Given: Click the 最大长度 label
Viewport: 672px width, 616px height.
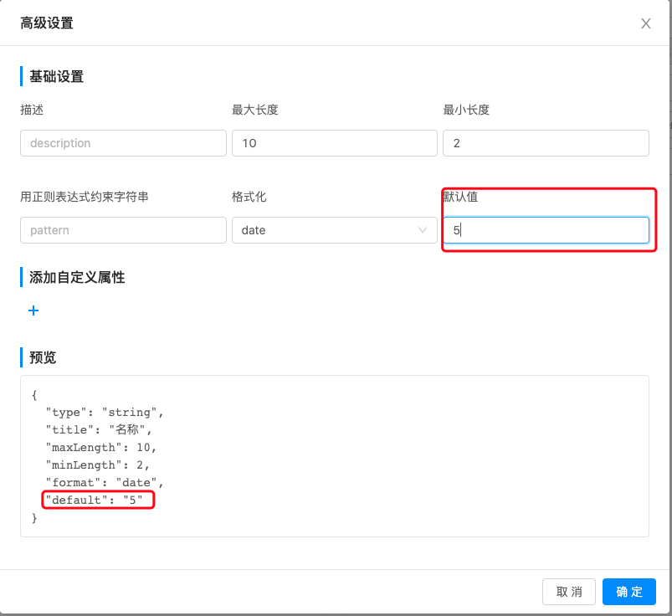Looking at the screenshot, I should pos(255,110).
